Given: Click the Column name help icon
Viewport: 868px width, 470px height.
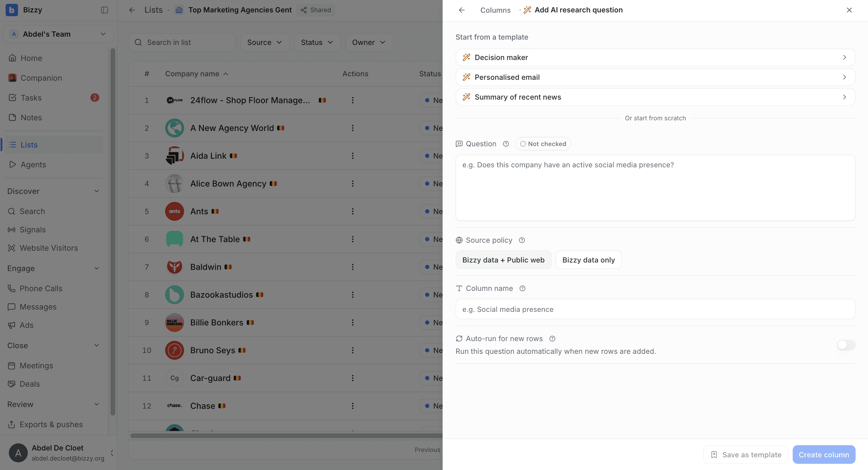Looking at the screenshot, I should pos(522,288).
